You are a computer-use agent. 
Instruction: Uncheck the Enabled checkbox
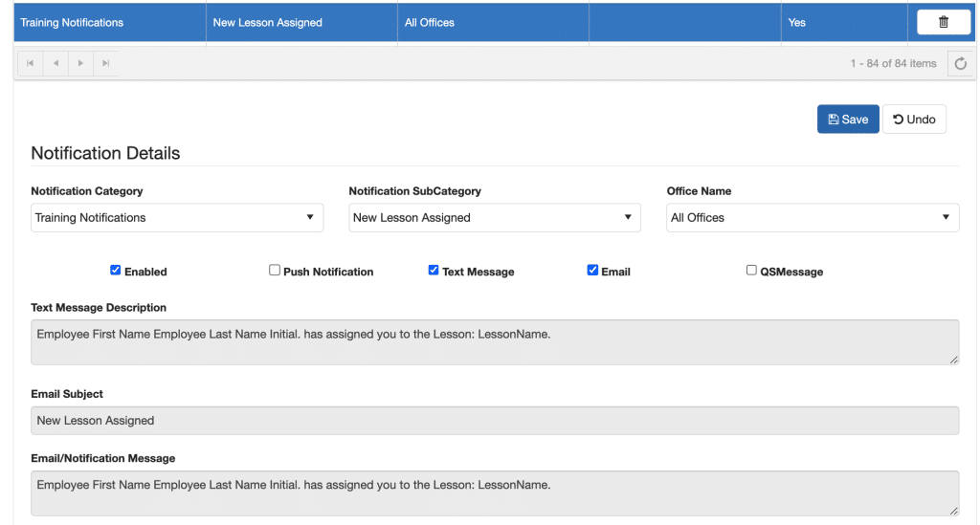click(116, 271)
